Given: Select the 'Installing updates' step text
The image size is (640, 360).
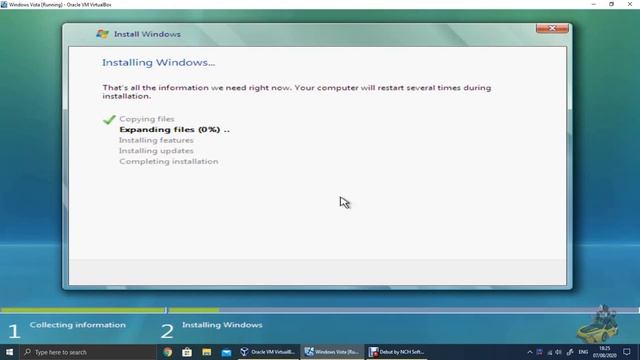Looking at the screenshot, I should pos(156,151).
